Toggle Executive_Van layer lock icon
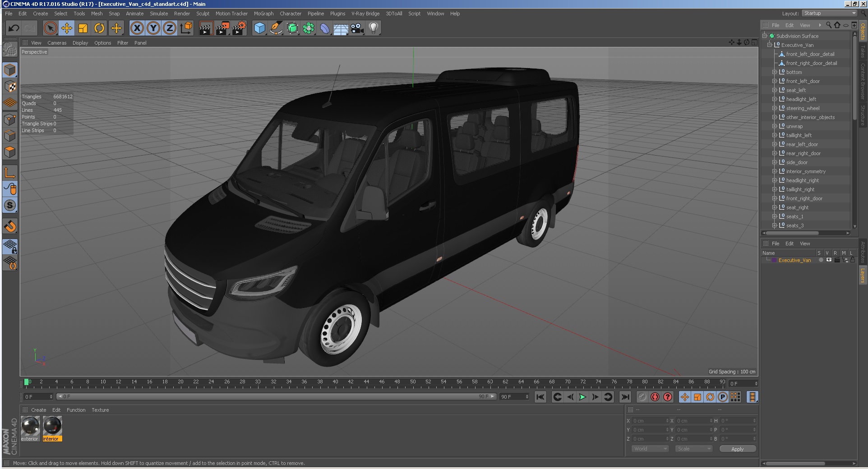The height and width of the screenshot is (469, 868). click(853, 260)
